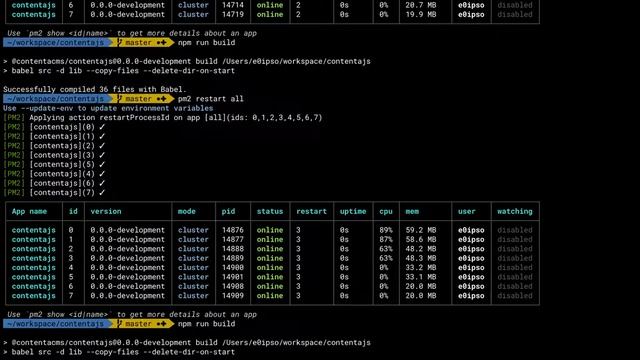Click the 59.2 MB memory value
640x360 pixels.
(x=421, y=230)
